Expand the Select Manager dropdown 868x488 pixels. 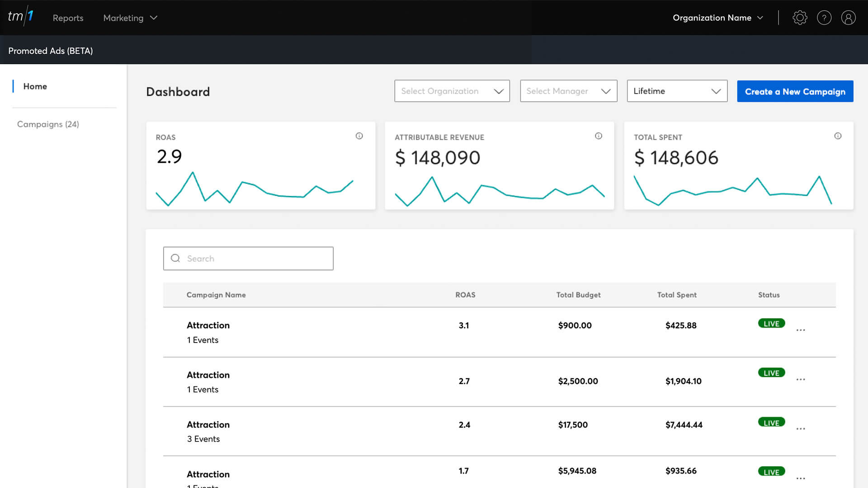tap(568, 91)
